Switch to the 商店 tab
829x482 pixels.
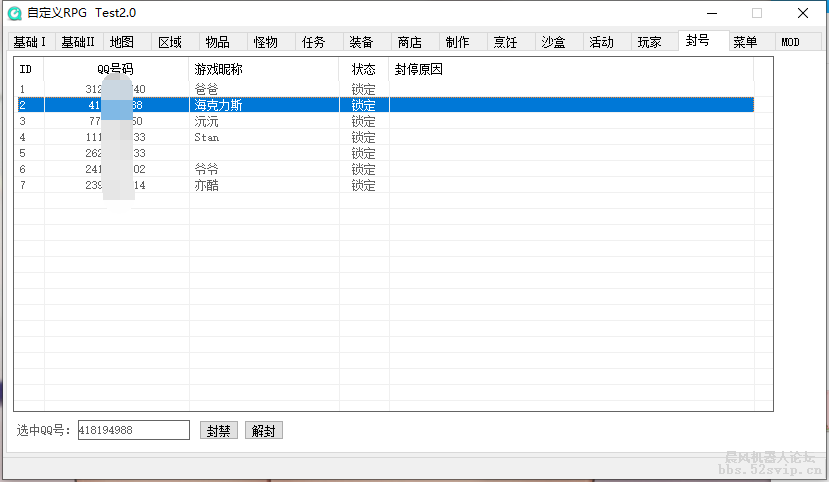coord(409,42)
